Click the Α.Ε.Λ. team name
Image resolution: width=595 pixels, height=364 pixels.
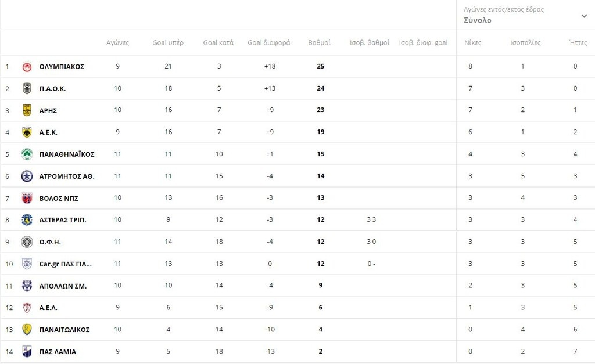[48, 308]
